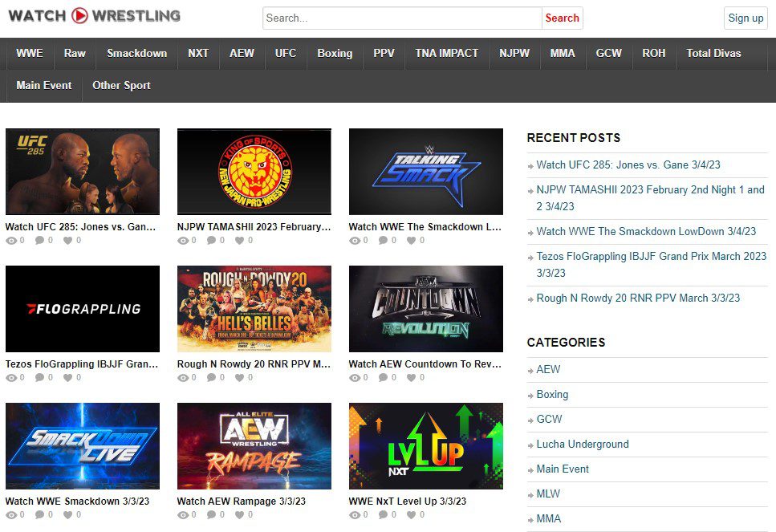Screen dimensions: 776x532
Task: Open recent post Rough N Rowdy 20 RNR PPV
Action: pos(639,298)
